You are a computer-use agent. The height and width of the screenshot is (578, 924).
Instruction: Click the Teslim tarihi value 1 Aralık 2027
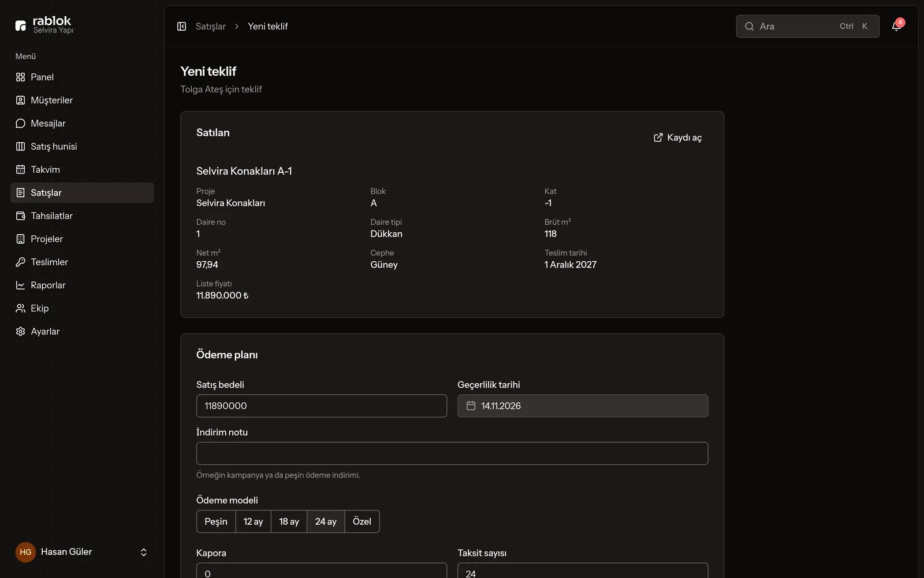[571, 265]
